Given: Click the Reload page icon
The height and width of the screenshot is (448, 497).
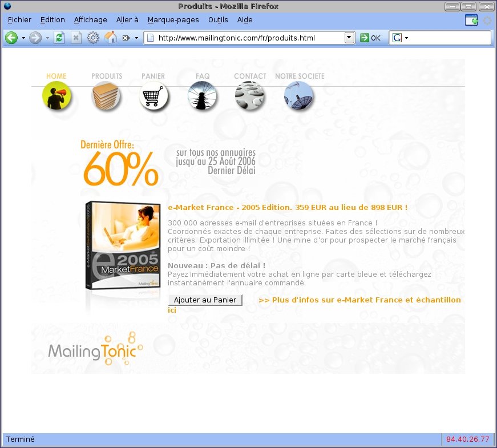Looking at the screenshot, I should coord(59,38).
